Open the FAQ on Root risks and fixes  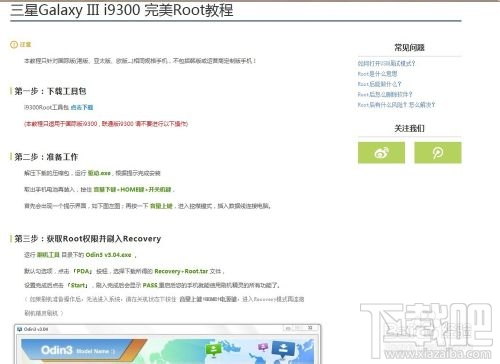396,105
